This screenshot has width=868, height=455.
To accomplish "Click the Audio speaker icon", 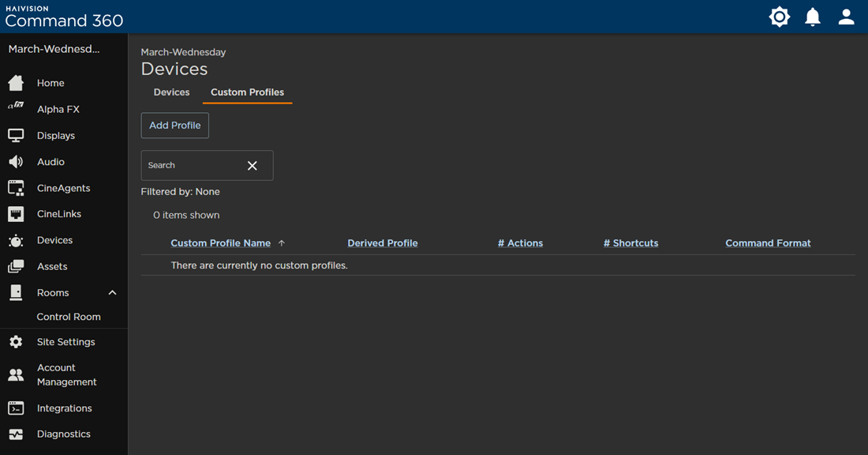I will click(x=16, y=161).
